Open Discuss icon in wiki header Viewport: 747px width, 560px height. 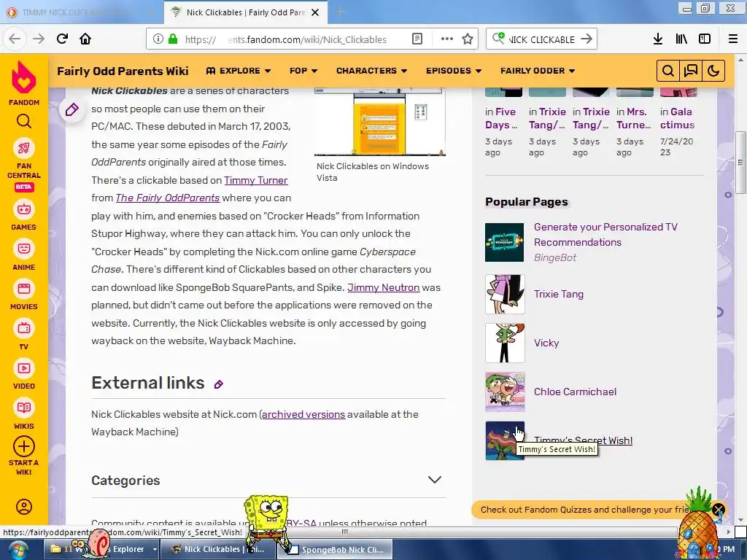click(x=691, y=71)
